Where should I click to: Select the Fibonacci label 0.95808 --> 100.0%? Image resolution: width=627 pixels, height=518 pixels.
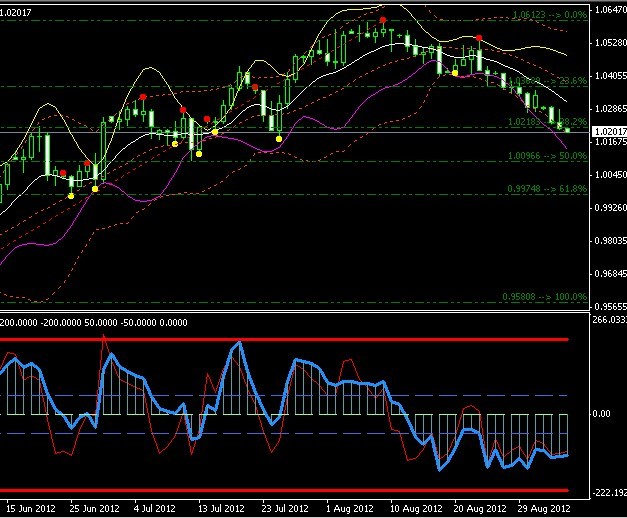545,297
